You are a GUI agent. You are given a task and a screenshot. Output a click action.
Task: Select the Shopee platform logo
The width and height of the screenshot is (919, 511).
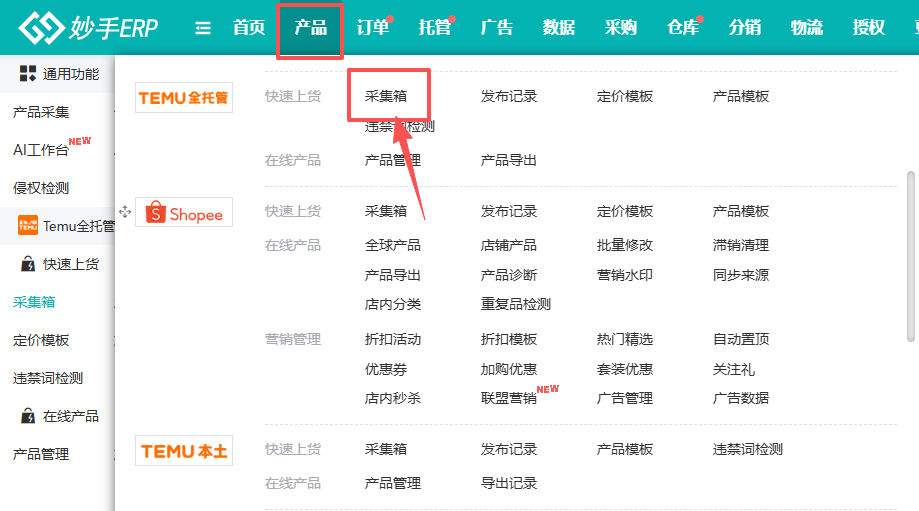coord(183,212)
